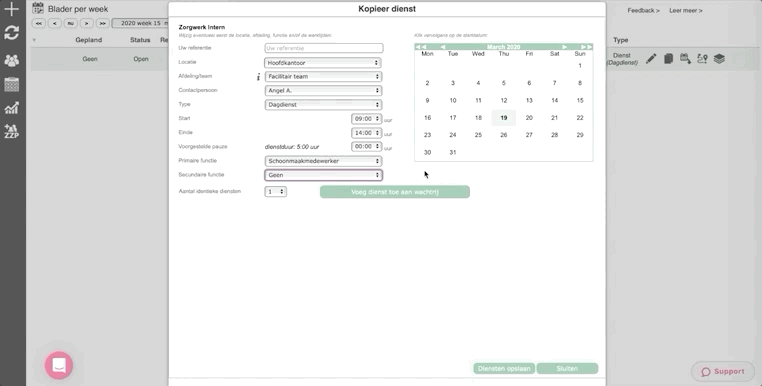Click the stacked layers icon in Dienst row
Image resolution: width=762 pixels, height=386 pixels.
click(719, 59)
